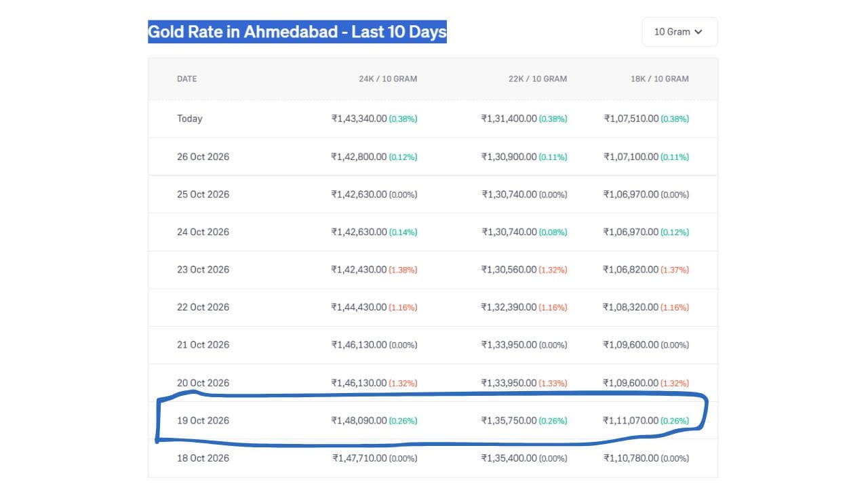Click the 24K price ₹1,44,430.00 for 22 Oct

pyautogui.click(x=359, y=307)
